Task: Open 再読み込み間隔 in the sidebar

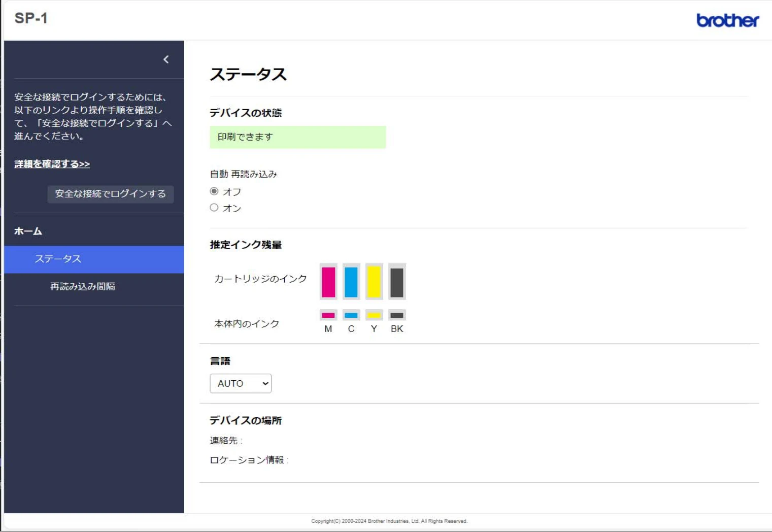Action: (83, 287)
